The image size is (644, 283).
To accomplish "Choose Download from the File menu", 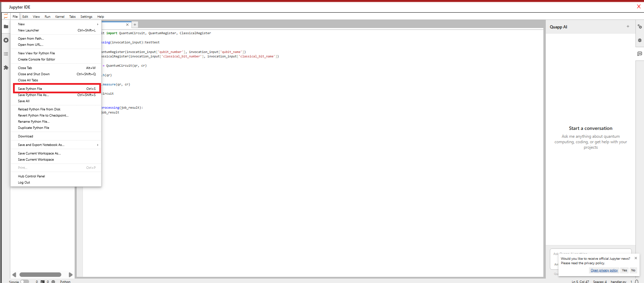I will pyautogui.click(x=26, y=136).
